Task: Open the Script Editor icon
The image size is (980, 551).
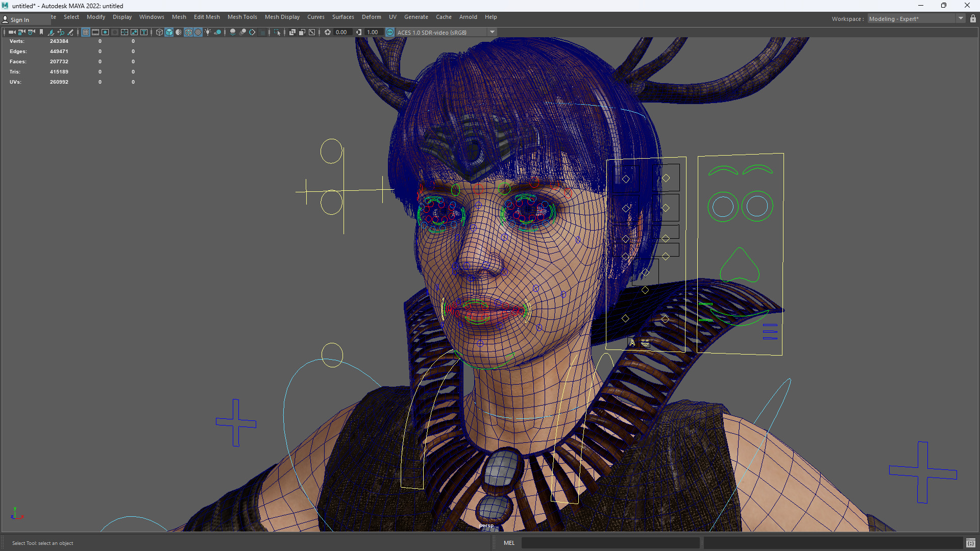Action: pyautogui.click(x=970, y=543)
